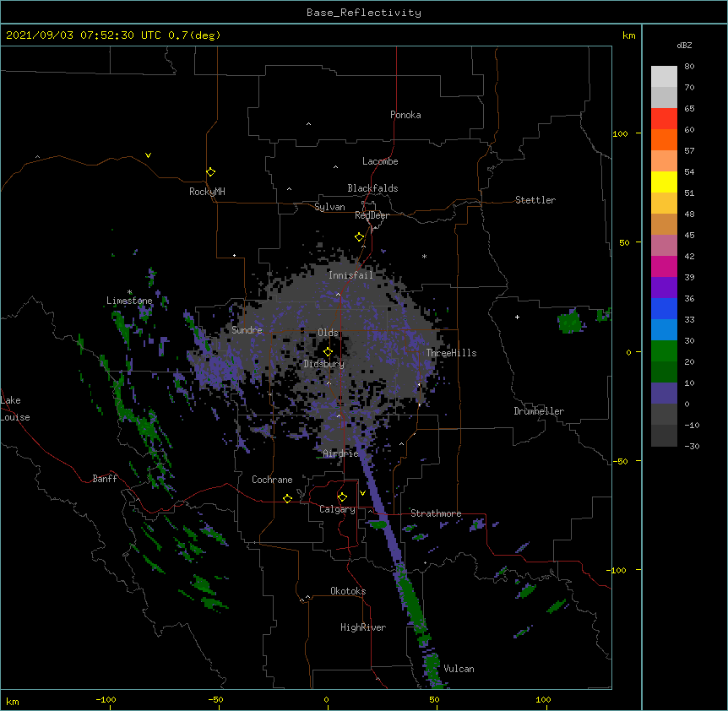Viewport: 728px width, 711px height.
Task: Click the Sundre town label
Action: coord(247,330)
